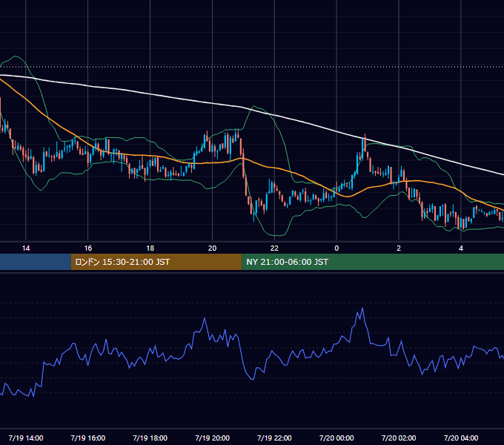This screenshot has height=445, width=504.
Task: Click the 7/19 22:00 time label
Action: click(x=274, y=438)
